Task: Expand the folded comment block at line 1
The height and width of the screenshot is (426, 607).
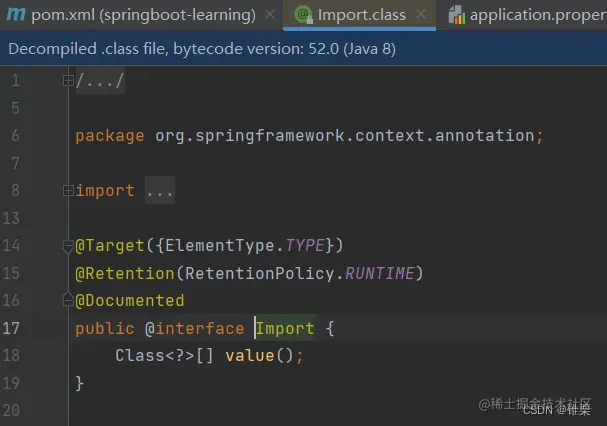Action: (x=68, y=81)
